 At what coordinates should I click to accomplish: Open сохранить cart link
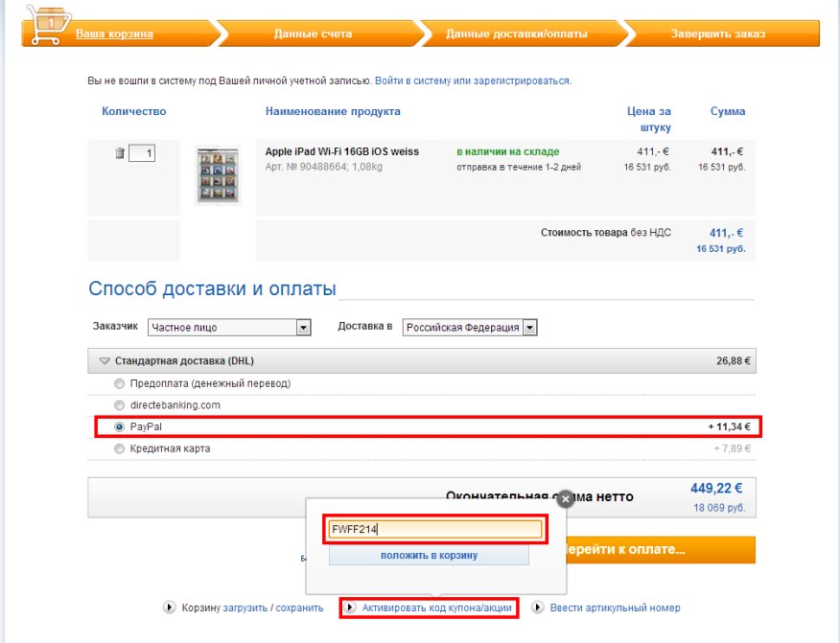299,608
